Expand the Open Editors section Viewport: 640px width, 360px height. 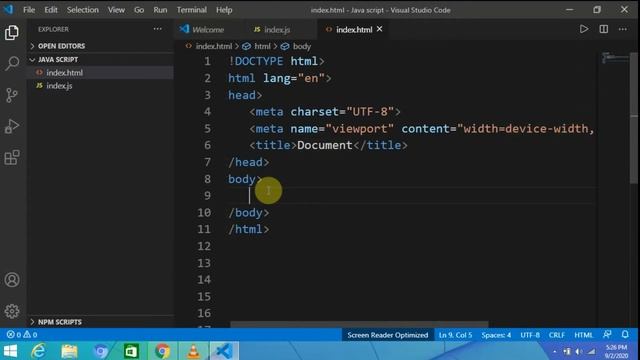(x=61, y=46)
